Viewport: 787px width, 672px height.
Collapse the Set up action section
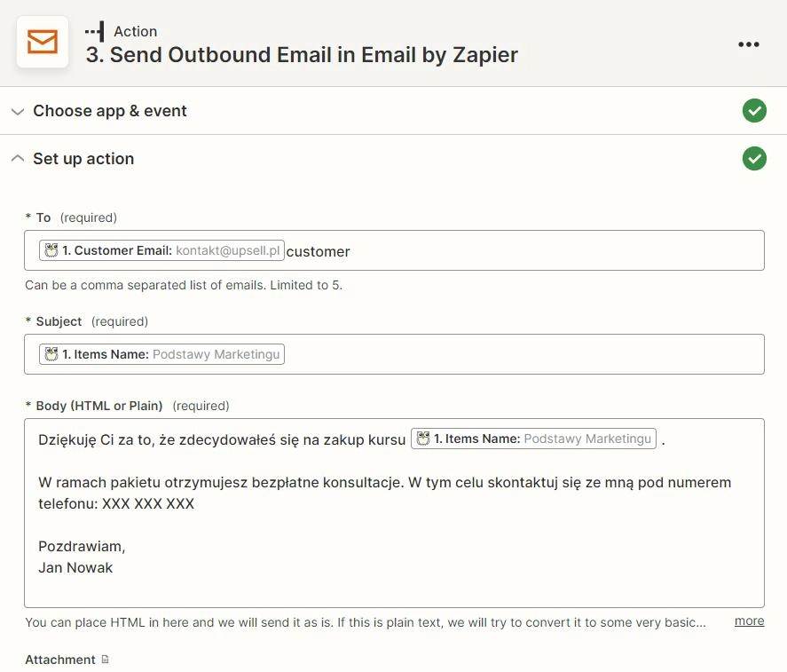[18, 159]
